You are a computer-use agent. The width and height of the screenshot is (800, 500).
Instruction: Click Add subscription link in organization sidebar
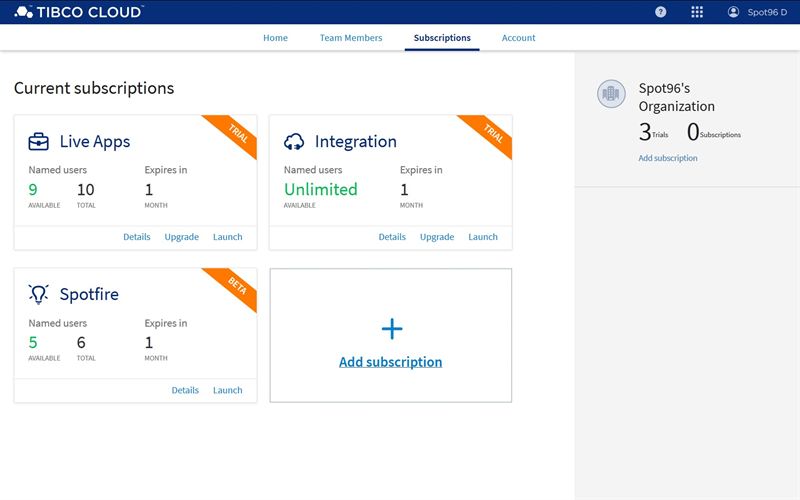(x=668, y=158)
